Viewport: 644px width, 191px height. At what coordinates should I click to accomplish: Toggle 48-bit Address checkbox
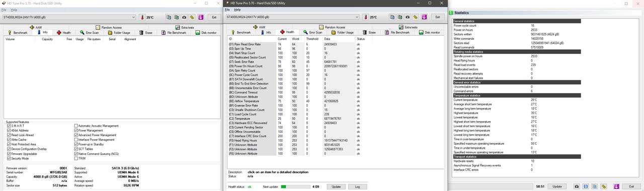tap(9, 130)
